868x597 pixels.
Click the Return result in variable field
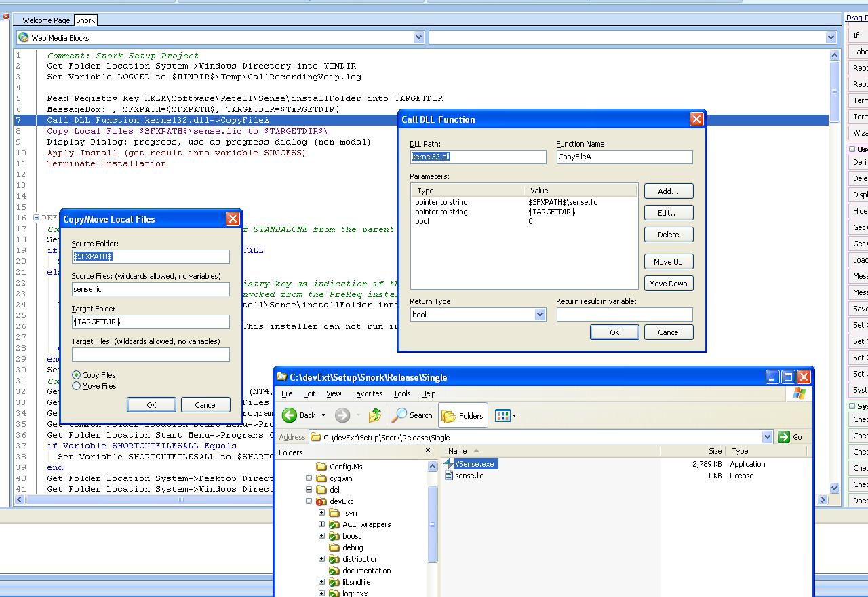[625, 314]
